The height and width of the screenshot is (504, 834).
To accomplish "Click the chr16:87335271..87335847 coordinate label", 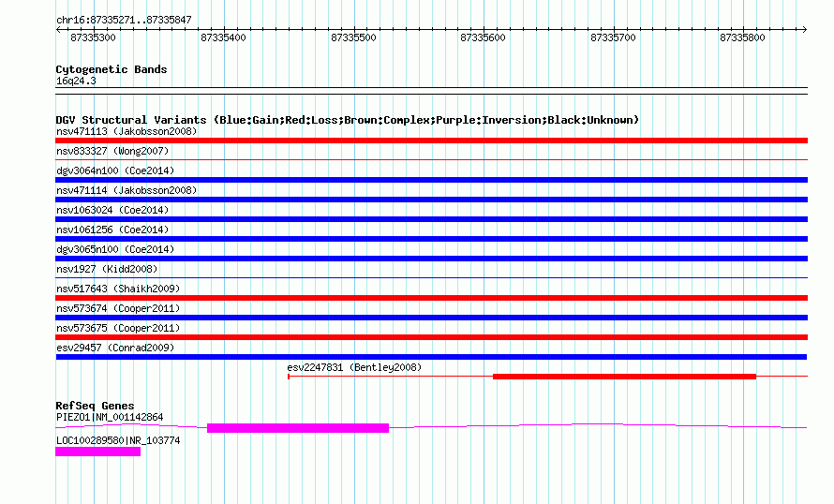I will (x=124, y=21).
